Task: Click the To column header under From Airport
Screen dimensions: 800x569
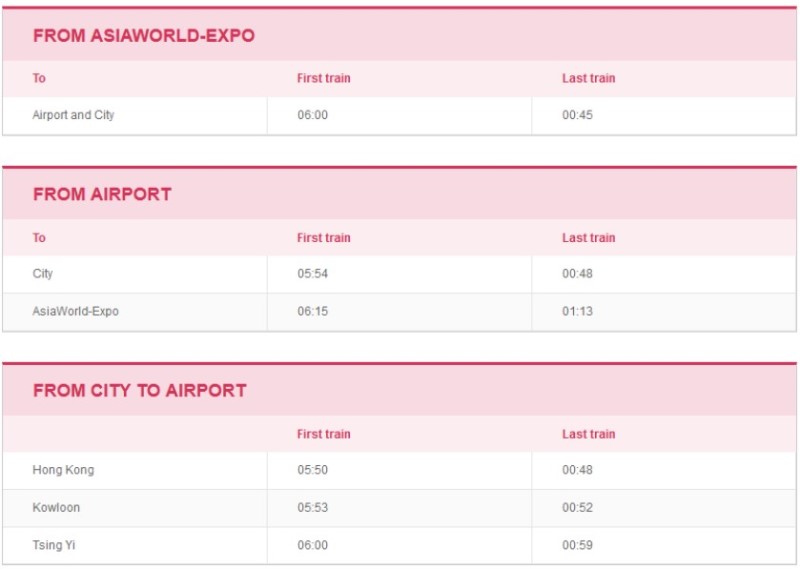Action: pyautogui.click(x=39, y=238)
